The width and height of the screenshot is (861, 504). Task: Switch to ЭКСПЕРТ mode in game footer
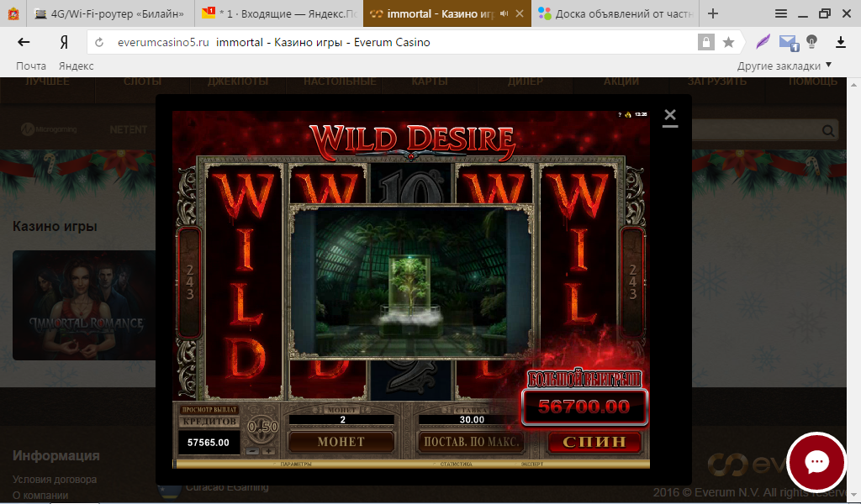532,464
